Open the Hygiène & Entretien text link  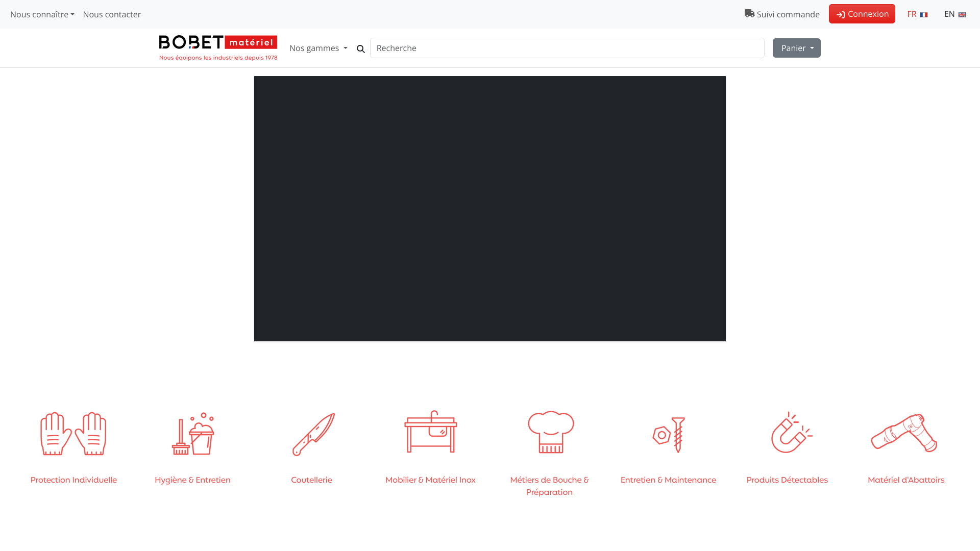[x=192, y=480]
